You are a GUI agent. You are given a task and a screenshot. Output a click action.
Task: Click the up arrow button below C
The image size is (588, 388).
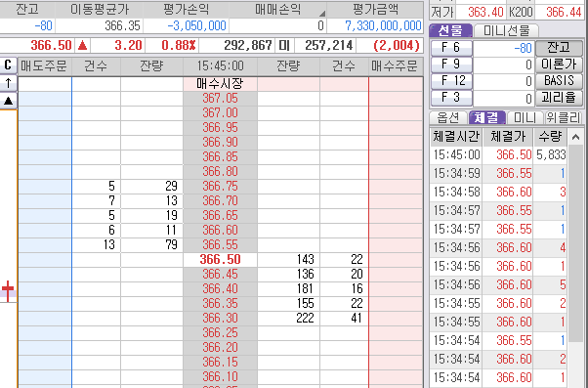pyautogui.click(x=8, y=83)
